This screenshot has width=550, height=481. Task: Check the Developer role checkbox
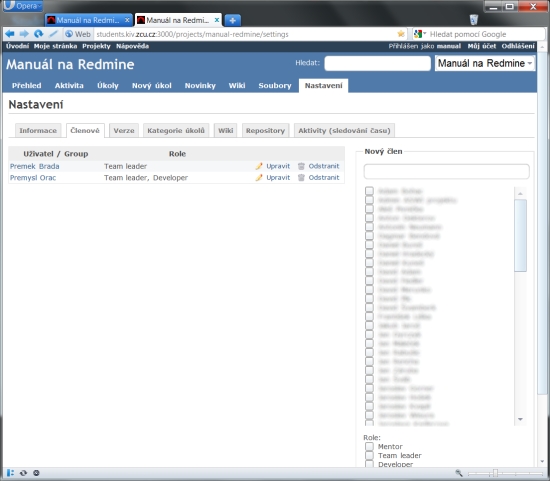point(369,464)
